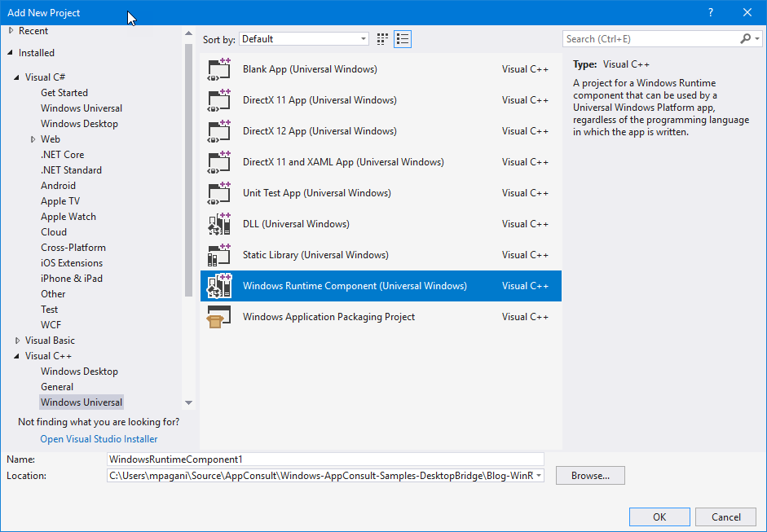The image size is (767, 532).
Task: Switch to small icons view
Action: click(381, 38)
